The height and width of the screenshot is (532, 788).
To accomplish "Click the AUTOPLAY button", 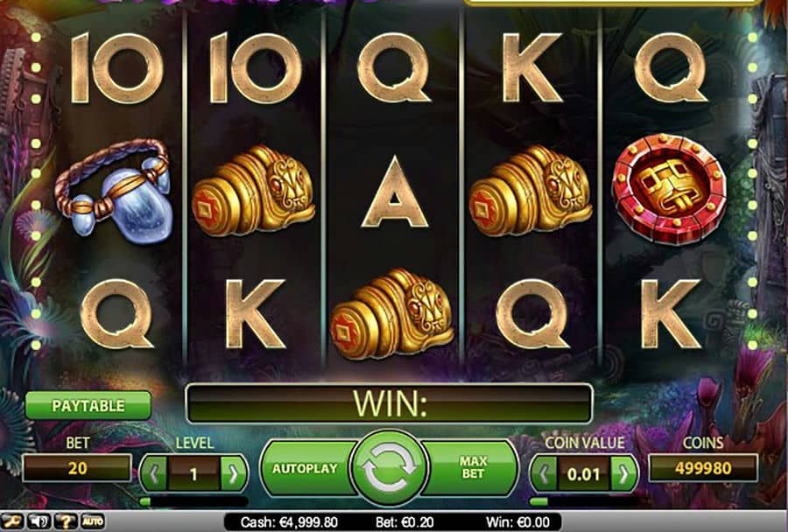I will (306, 468).
